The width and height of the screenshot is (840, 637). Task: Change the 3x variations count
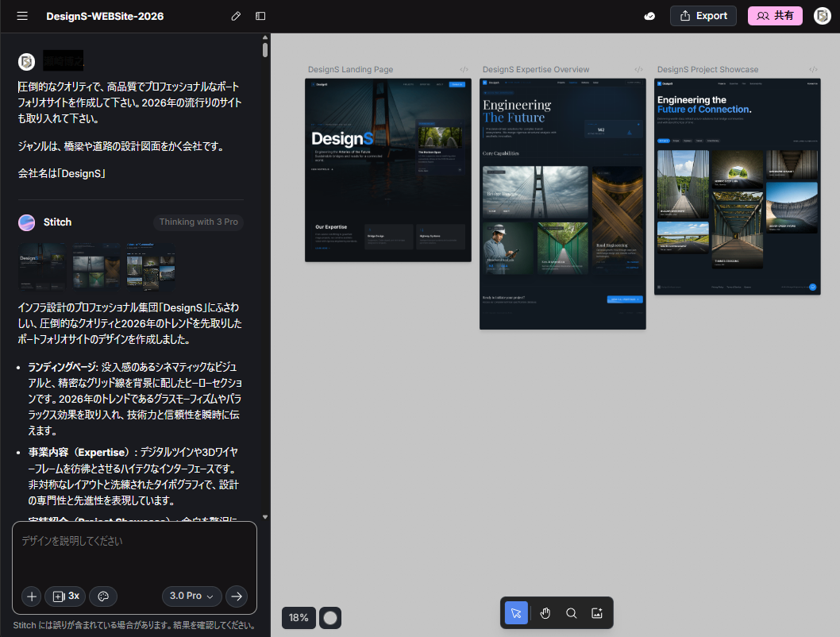pos(65,596)
